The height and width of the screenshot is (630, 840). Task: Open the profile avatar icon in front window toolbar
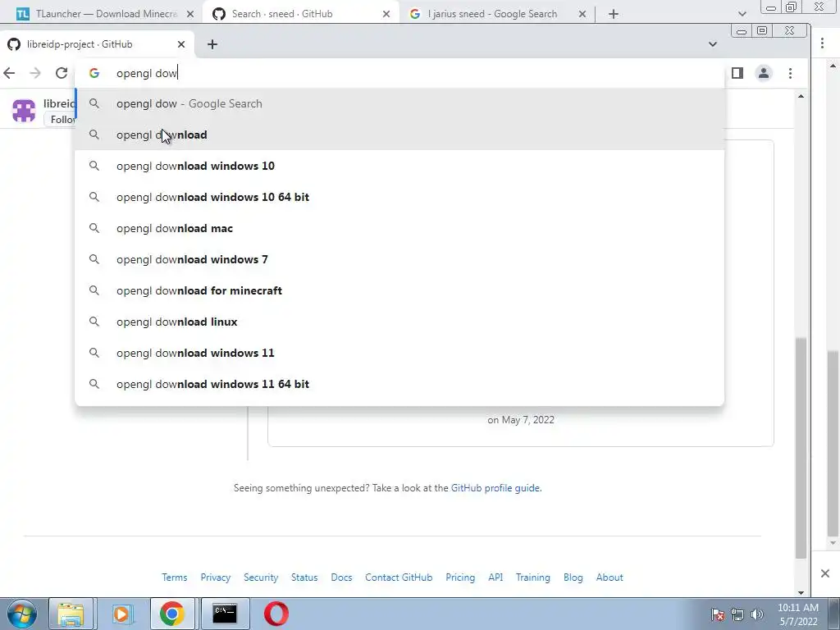tap(764, 73)
